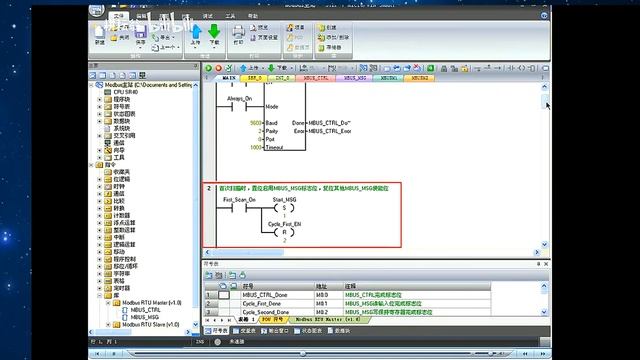
Task: Open the Import dropdown in the ribbon
Action: pos(173,38)
